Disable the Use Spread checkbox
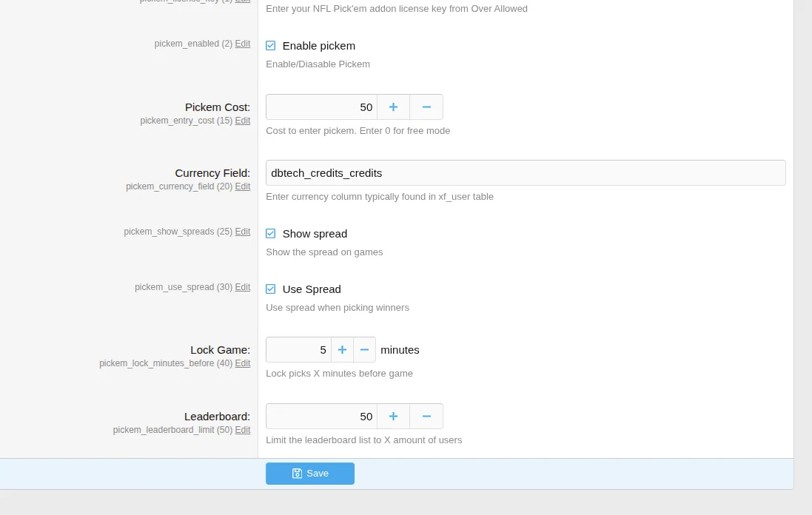This screenshot has height=515, width=812. tap(271, 289)
